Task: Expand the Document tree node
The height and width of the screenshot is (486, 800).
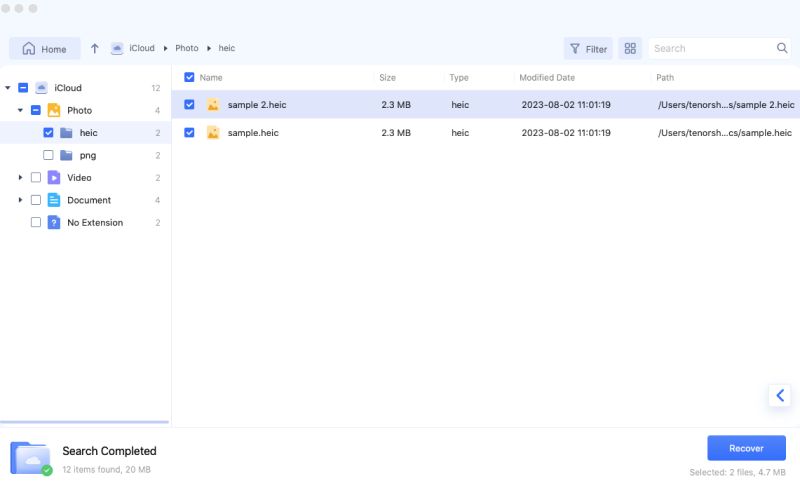Action: coord(20,200)
